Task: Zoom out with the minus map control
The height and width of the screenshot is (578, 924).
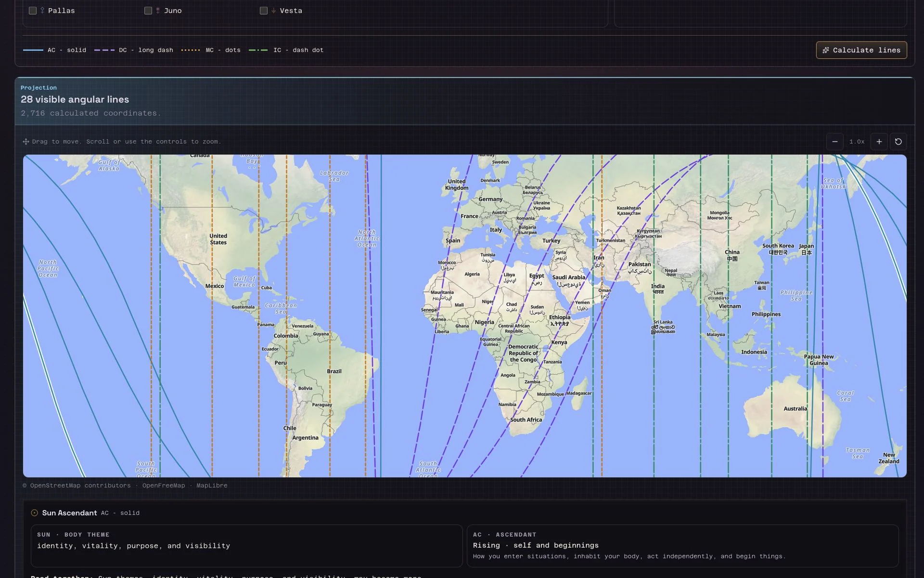Action: coord(835,142)
